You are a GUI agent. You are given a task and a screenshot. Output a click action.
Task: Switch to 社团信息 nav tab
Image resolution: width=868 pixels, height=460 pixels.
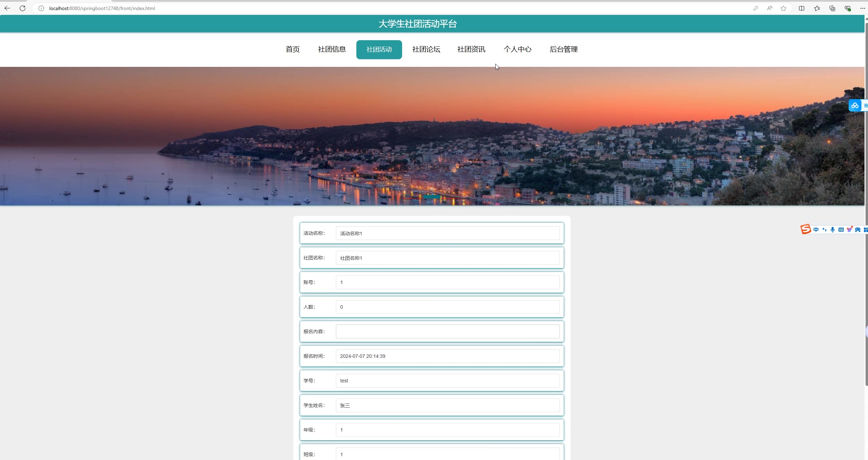point(332,50)
